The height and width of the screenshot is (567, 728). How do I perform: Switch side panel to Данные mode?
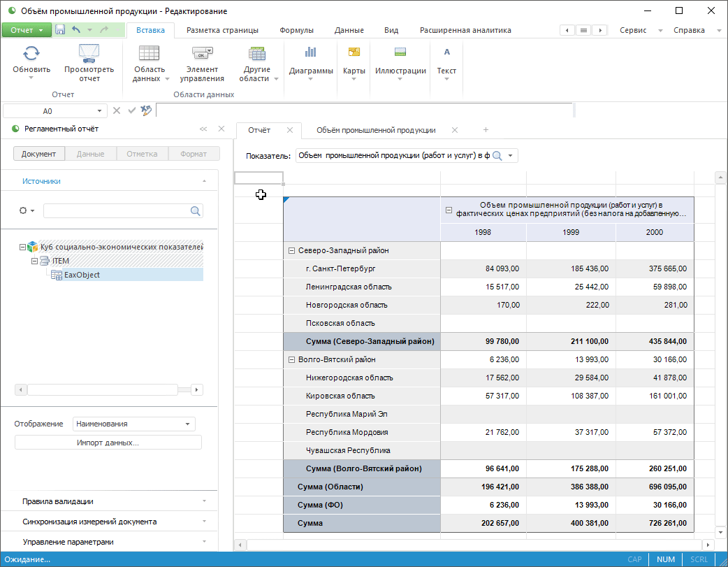pos(91,154)
